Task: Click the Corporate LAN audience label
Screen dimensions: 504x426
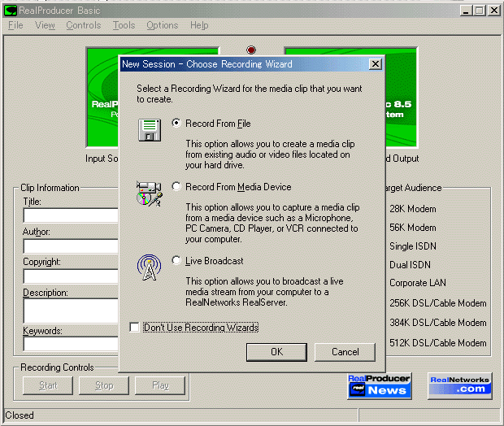Action: [418, 283]
